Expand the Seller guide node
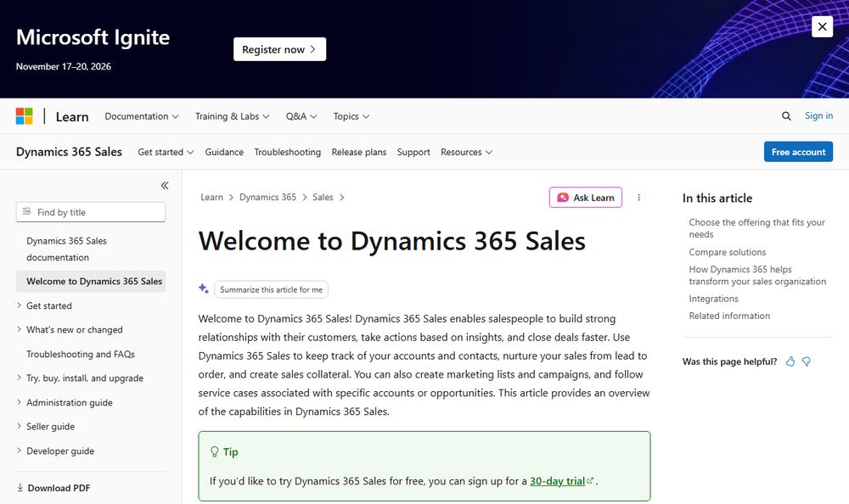Viewport: 849px width, 504px height. pyautogui.click(x=19, y=426)
